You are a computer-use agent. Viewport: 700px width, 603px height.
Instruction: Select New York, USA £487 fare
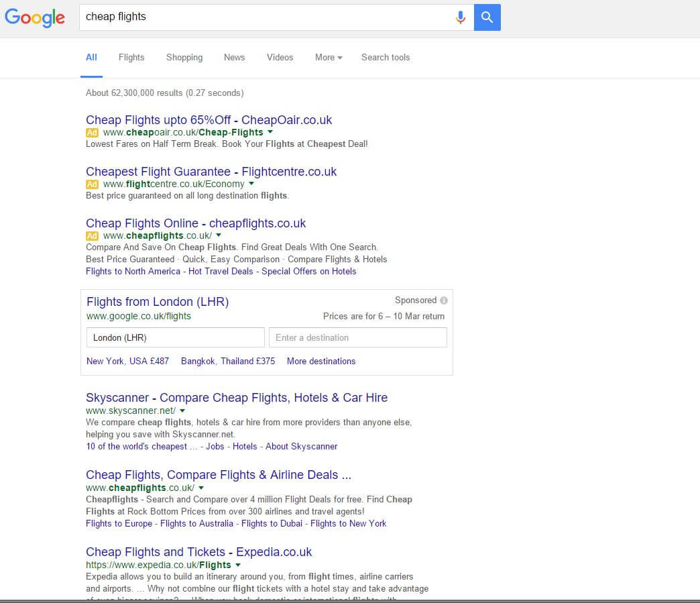click(x=127, y=361)
